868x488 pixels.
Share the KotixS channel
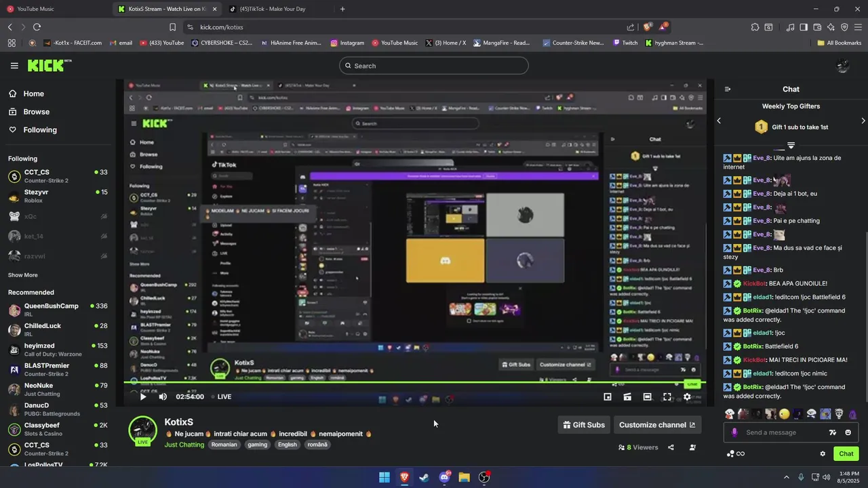point(671,447)
